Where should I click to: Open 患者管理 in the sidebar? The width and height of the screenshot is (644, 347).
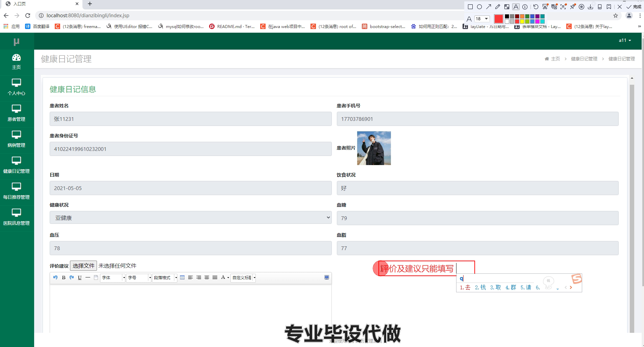coord(16,113)
